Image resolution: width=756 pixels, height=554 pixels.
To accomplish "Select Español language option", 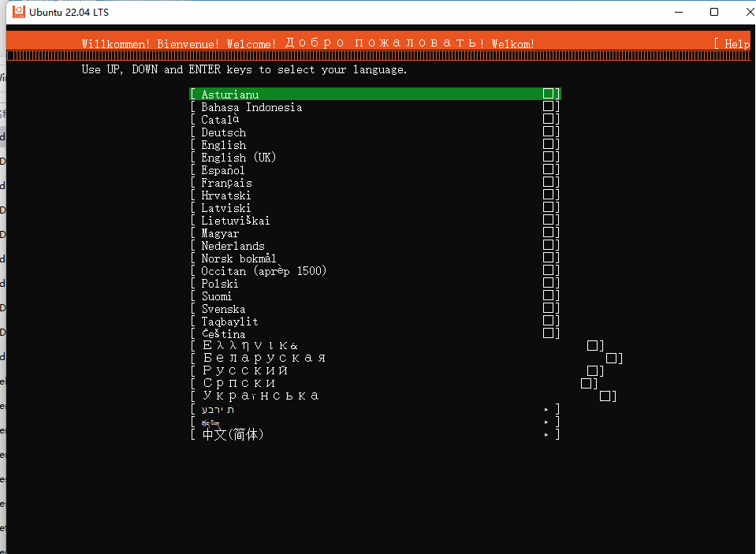I will (375, 169).
